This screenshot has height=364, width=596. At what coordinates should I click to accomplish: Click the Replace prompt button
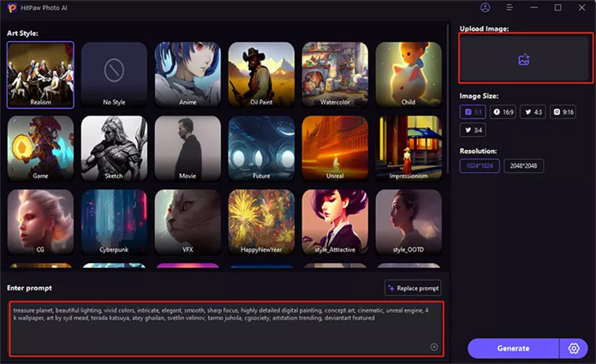tap(413, 289)
